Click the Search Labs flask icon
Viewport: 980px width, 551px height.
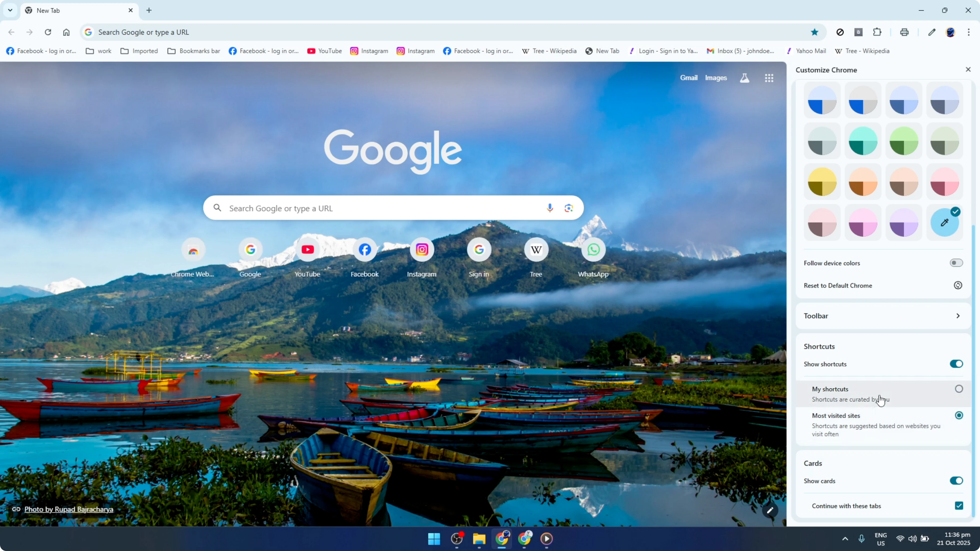click(x=745, y=78)
